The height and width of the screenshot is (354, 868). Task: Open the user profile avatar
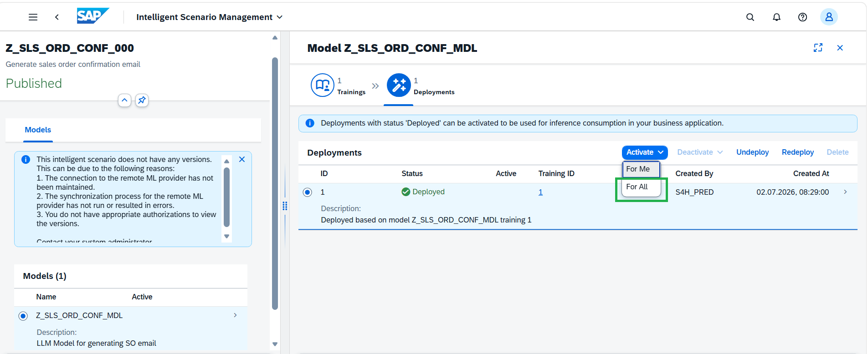coord(829,17)
